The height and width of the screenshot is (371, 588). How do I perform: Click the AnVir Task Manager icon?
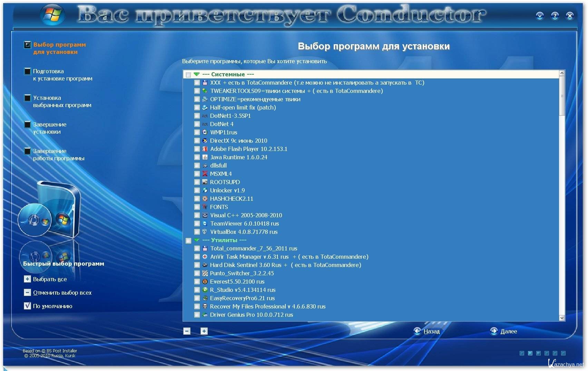pyautogui.click(x=205, y=257)
